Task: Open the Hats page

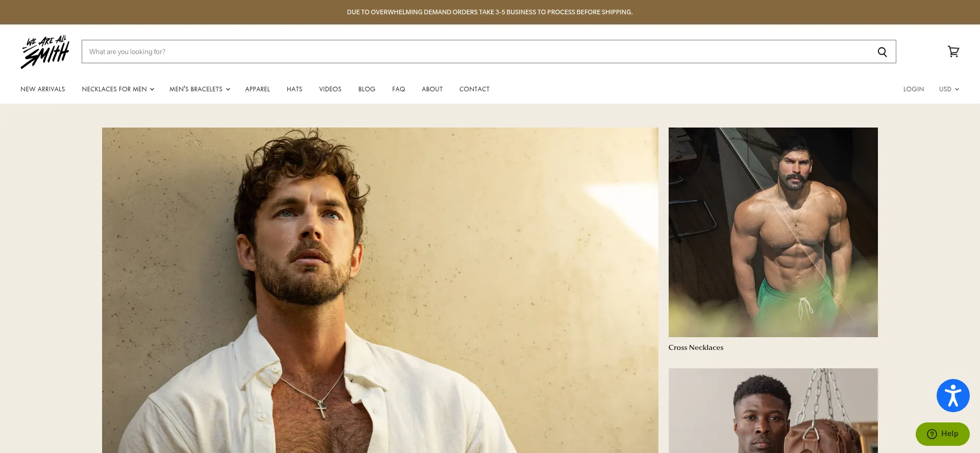Action: tap(295, 89)
